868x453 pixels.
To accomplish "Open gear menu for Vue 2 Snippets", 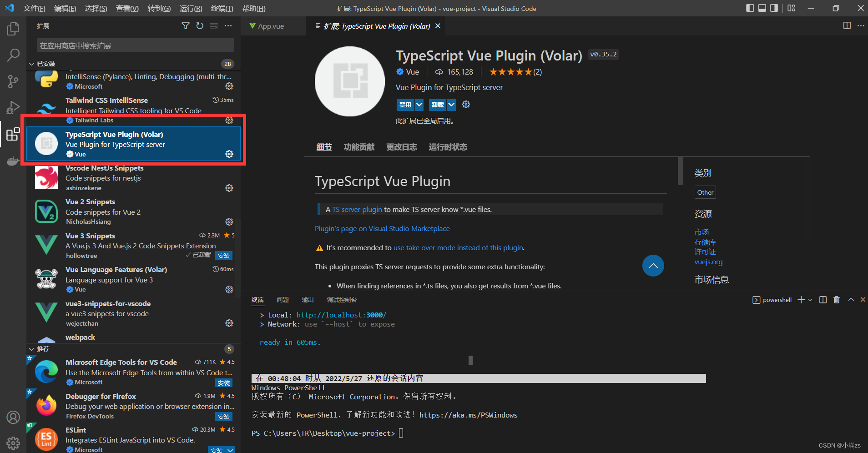I will point(229,222).
